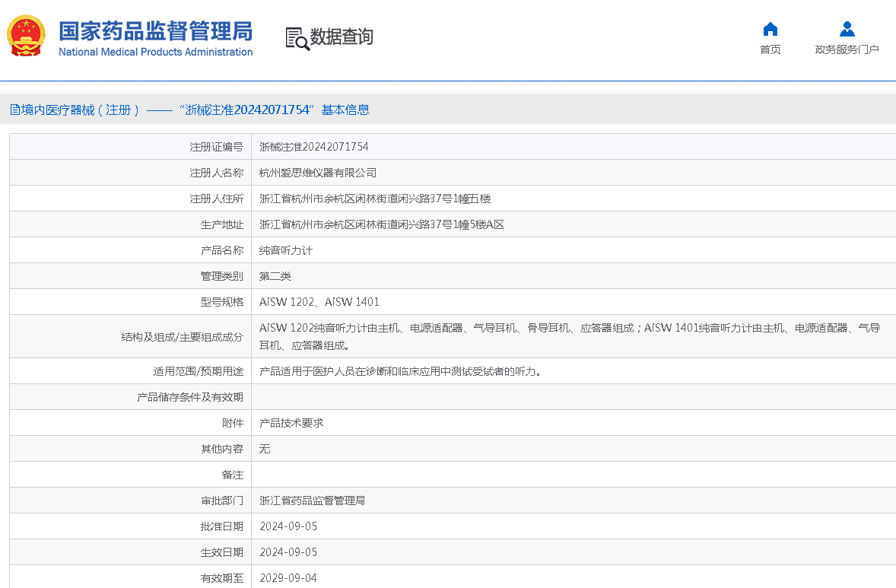Click the 数据查询 heading text
Image resolution: width=896 pixels, height=588 pixels.
pyautogui.click(x=342, y=37)
